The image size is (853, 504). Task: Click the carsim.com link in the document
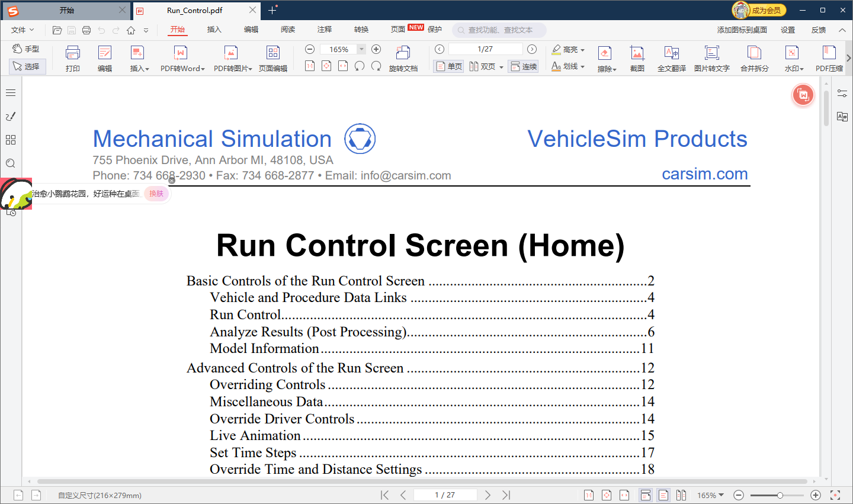[704, 174]
